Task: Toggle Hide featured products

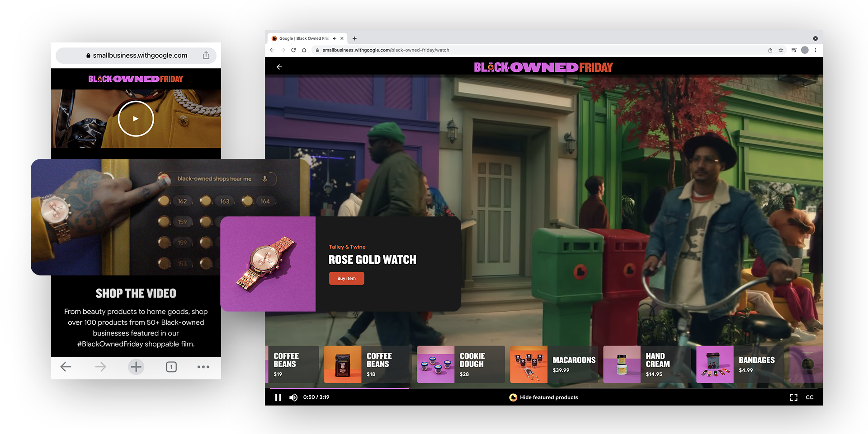Action: [x=543, y=397]
